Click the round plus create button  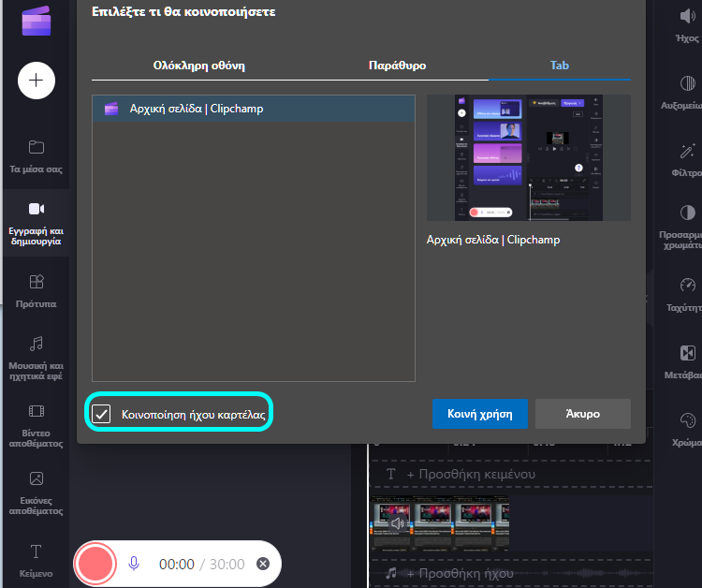click(x=37, y=81)
